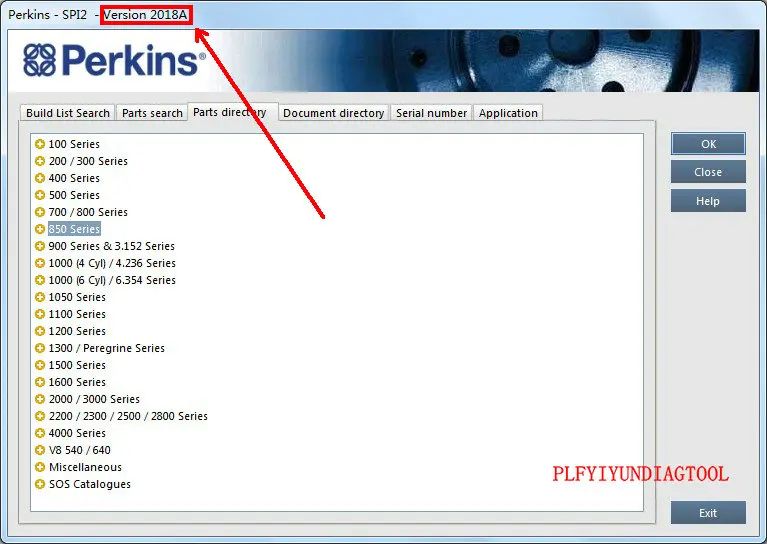
Task: Expand the 1100 Series plus icon
Action: pyautogui.click(x=40, y=314)
